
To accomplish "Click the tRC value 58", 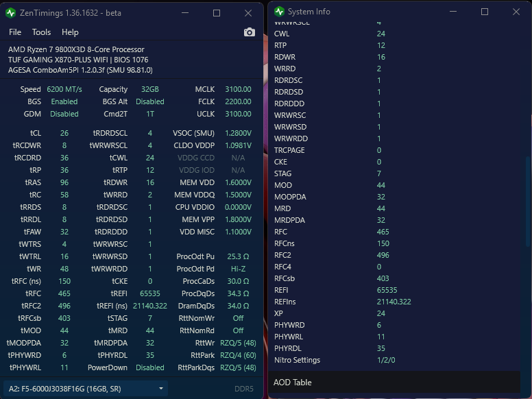I will point(64,195).
